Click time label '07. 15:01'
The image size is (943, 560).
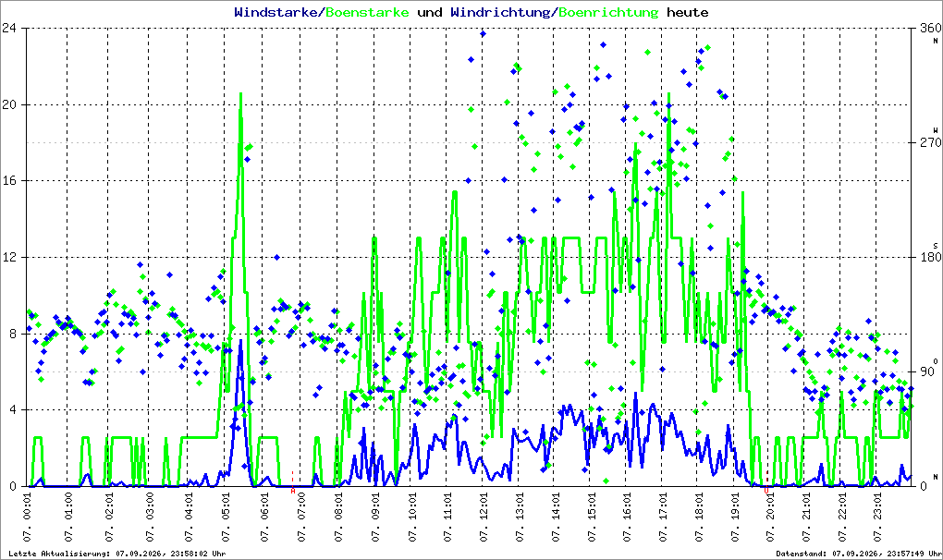coord(592,517)
